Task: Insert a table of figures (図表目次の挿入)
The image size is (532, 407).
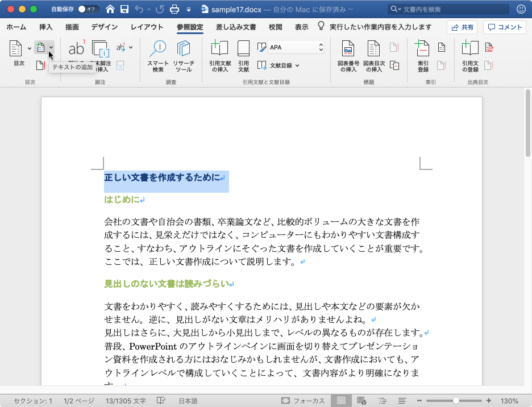Action: (374, 54)
